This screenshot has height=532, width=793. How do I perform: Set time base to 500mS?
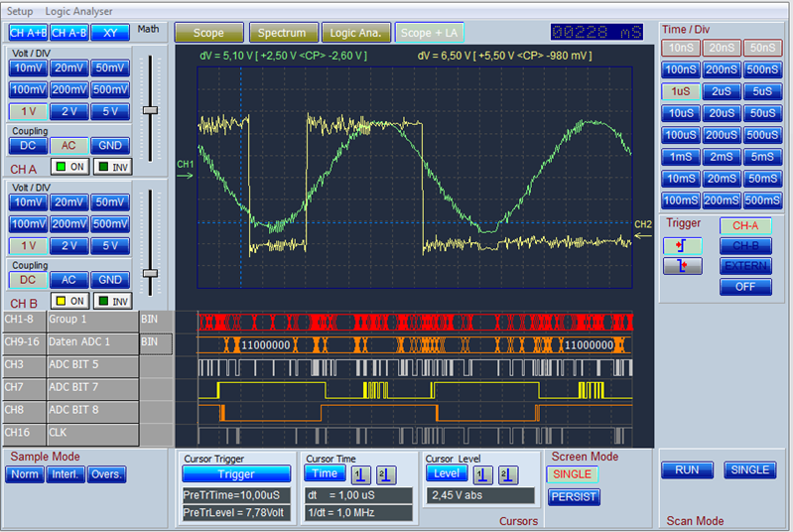pos(762,200)
